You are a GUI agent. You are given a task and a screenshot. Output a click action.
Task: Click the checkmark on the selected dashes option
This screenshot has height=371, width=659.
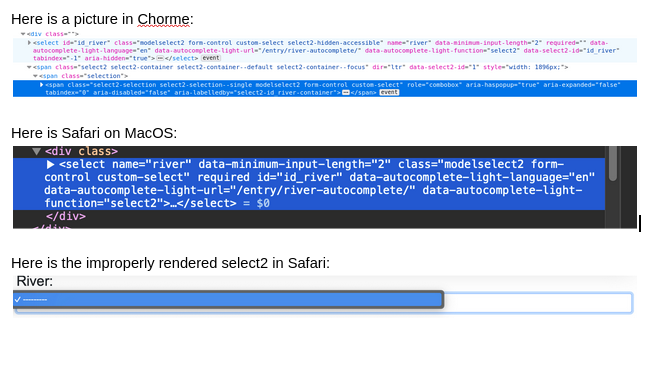(x=18, y=300)
